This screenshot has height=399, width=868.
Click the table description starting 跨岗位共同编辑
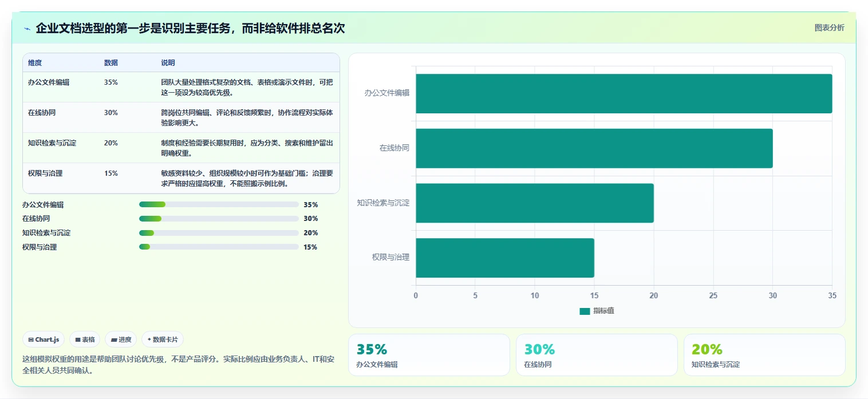click(x=247, y=117)
